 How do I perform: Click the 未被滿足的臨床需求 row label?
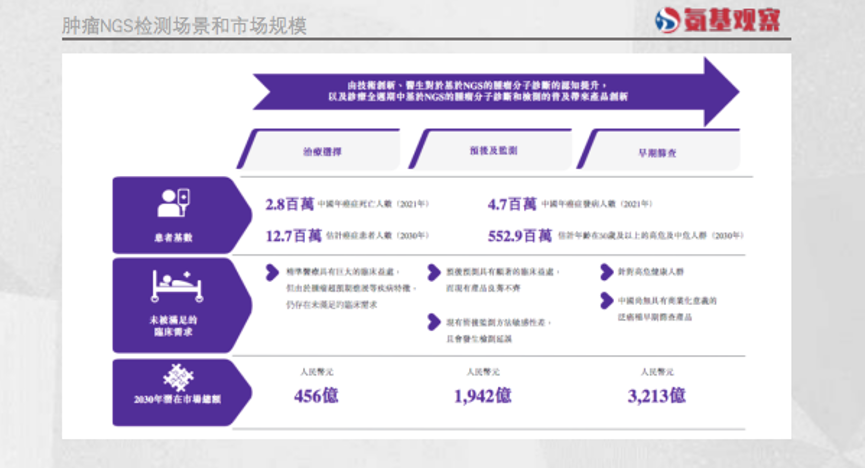174,325
